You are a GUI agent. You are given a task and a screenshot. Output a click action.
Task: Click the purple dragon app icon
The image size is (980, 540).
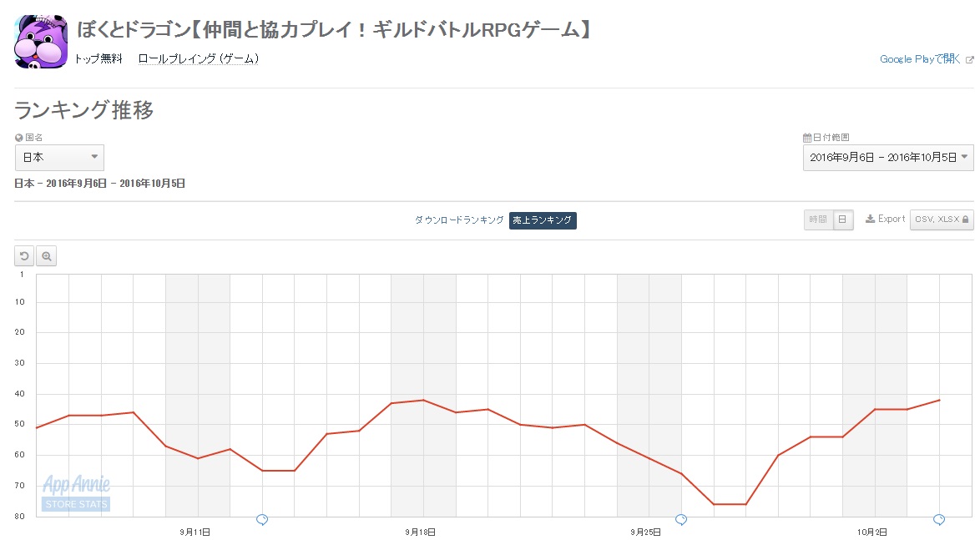pos(41,42)
